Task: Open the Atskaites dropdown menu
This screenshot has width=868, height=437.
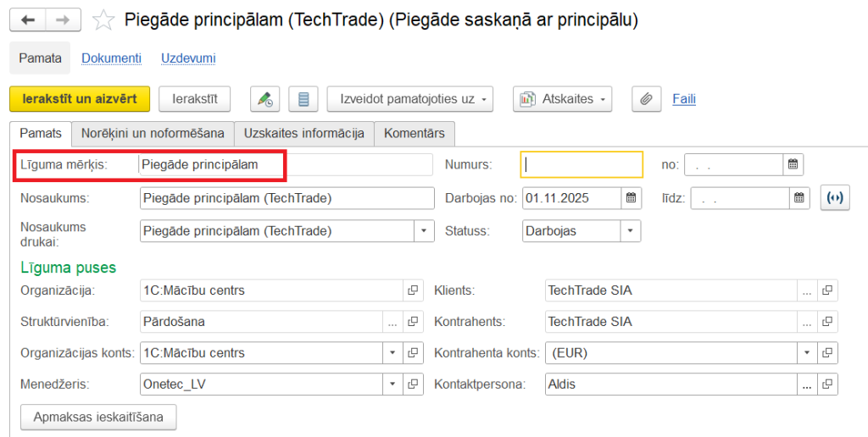Action: (562, 99)
